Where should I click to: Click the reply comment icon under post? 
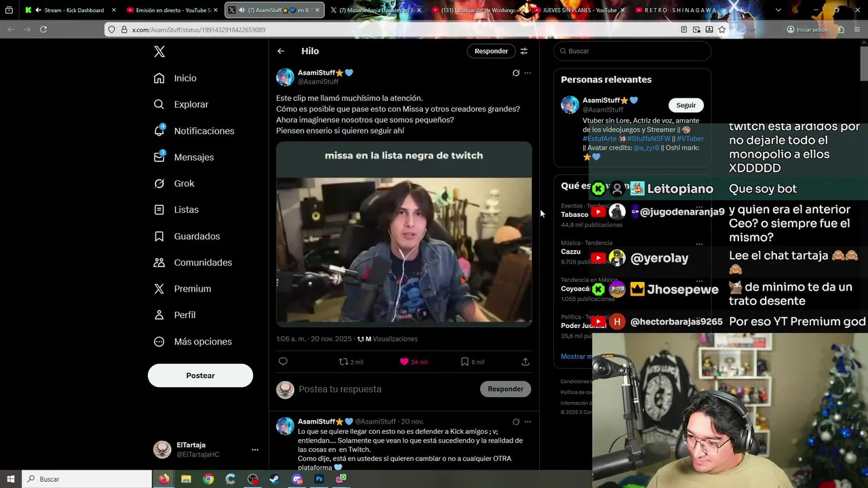[x=283, y=362]
